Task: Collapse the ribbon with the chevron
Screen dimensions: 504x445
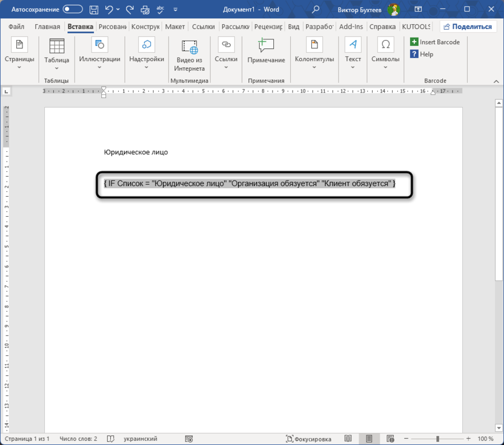Action: coord(496,80)
